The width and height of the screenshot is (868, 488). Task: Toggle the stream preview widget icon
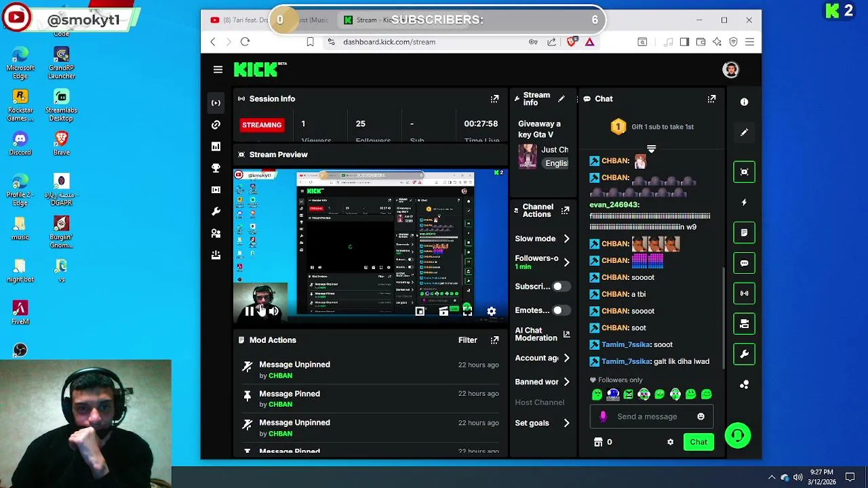tap(744, 171)
